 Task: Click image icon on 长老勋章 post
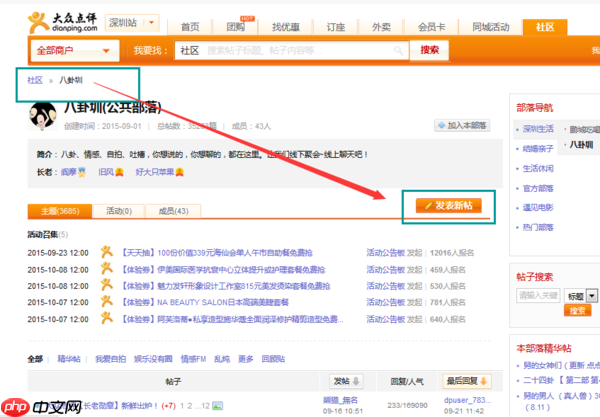(217, 406)
